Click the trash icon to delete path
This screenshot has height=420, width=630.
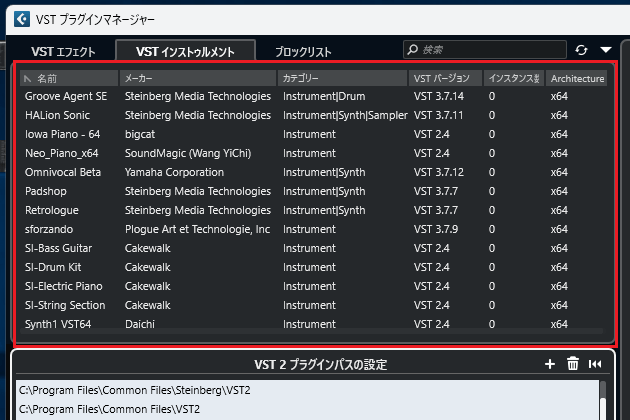(572, 364)
